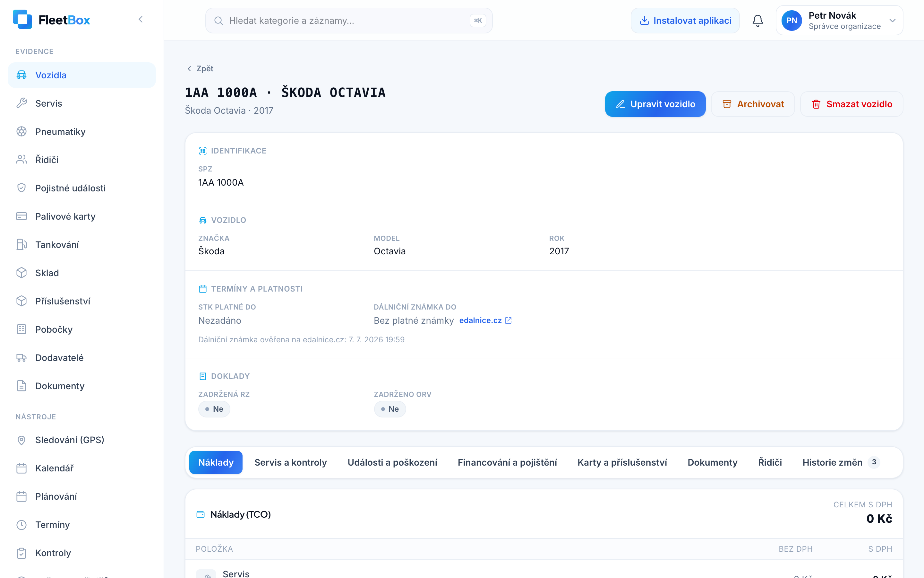Click the Příslušenství package icon
The height and width of the screenshot is (578, 924).
click(22, 301)
